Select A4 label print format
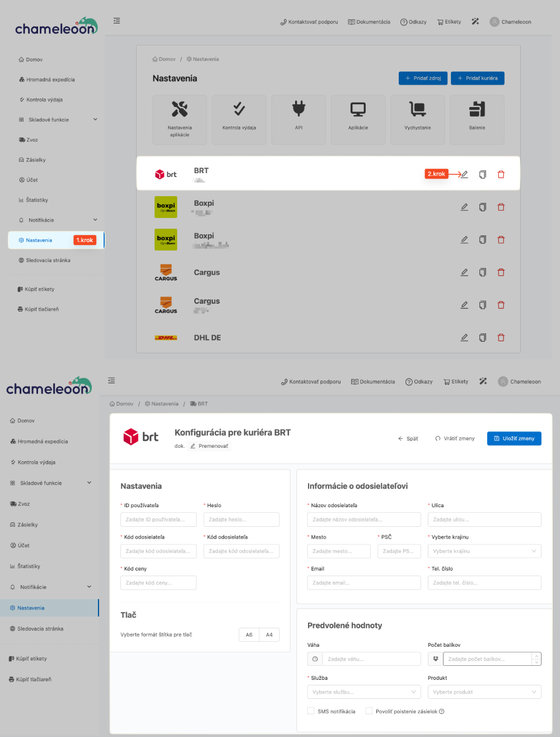This screenshot has width=560, height=737. [269, 635]
